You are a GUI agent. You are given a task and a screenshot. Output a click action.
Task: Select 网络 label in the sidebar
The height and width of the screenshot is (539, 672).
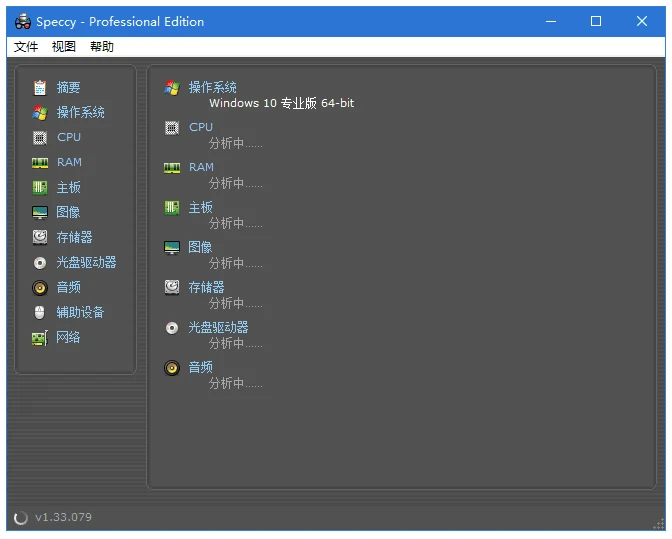tap(68, 337)
